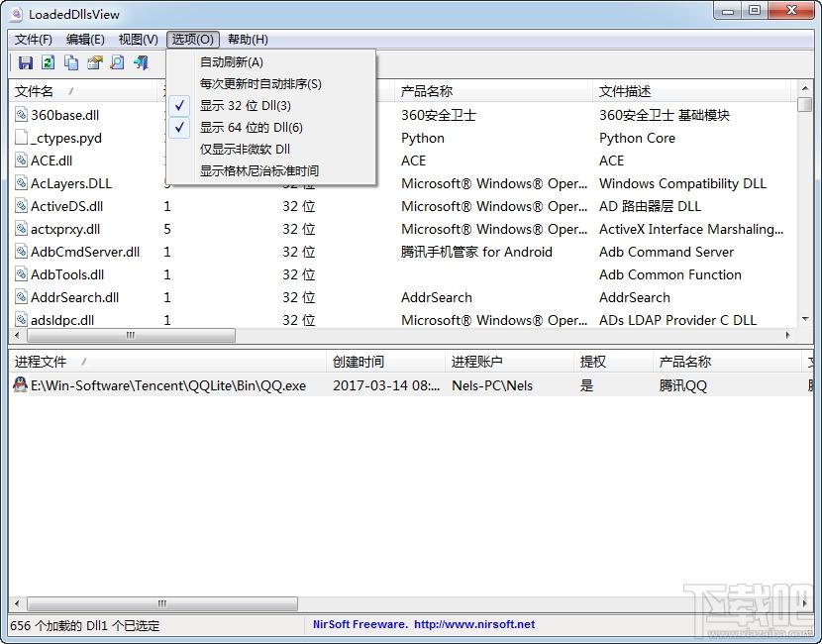This screenshot has height=644, width=822.
Task: Enable the 自动刷新(A) option
Action: pos(231,62)
